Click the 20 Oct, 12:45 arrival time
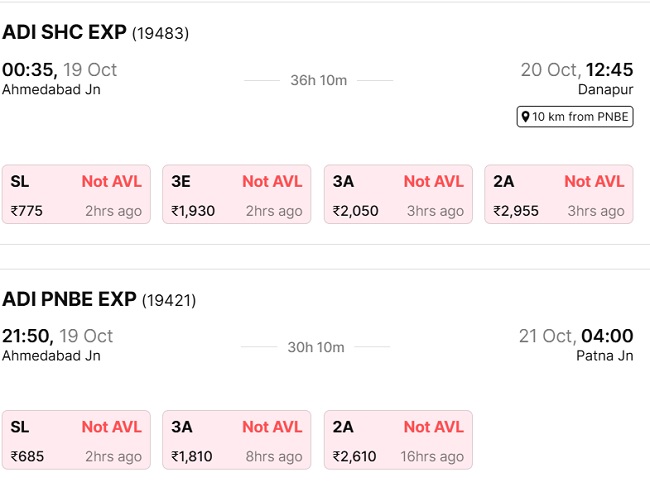 click(577, 70)
